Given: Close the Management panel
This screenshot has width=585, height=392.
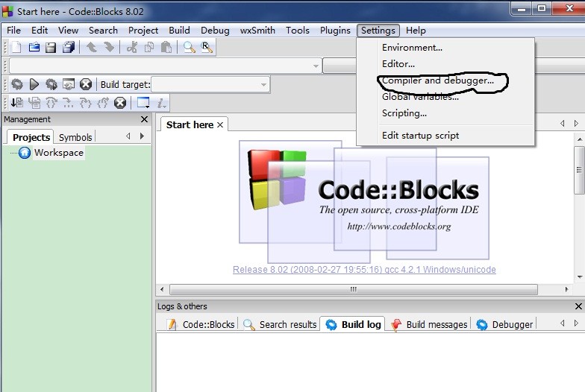Looking at the screenshot, I should [145, 119].
